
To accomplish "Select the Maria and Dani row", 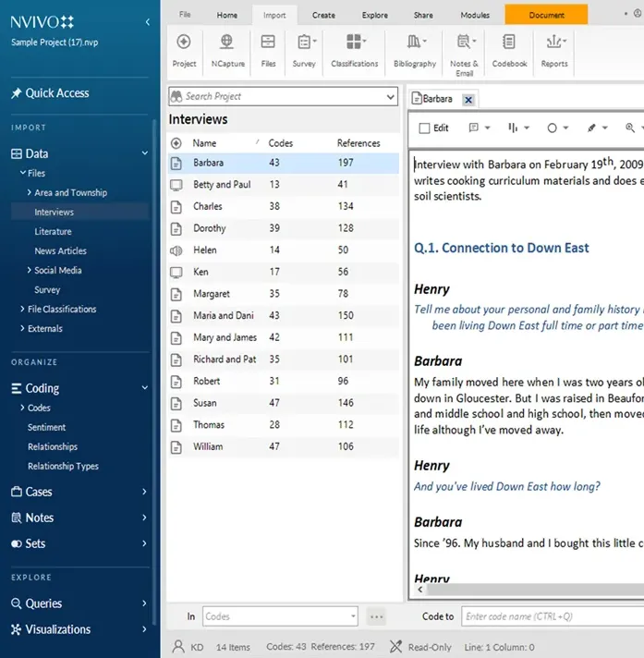I will pyautogui.click(x=283, y=315).
